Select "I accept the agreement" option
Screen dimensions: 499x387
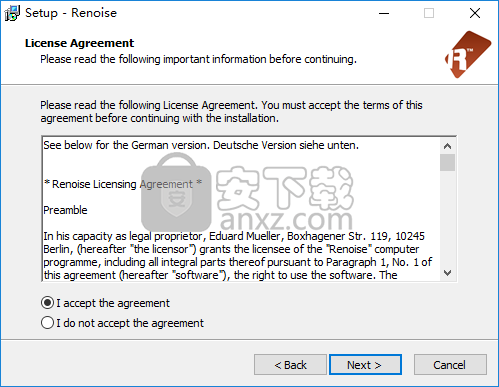(105, 303)
